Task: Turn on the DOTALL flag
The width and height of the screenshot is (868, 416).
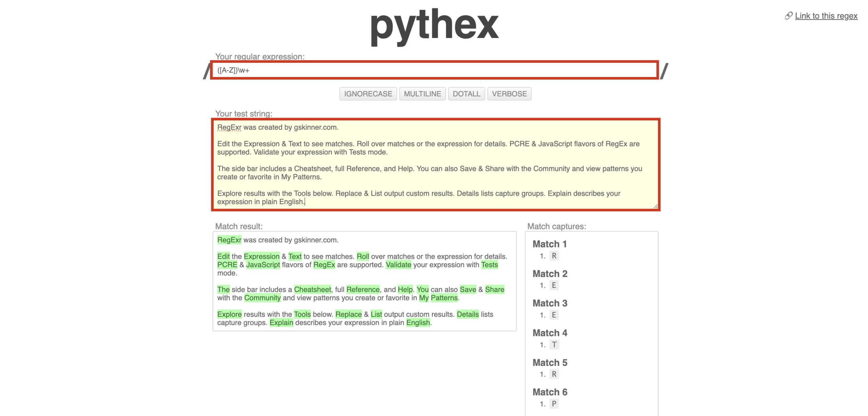Action: point(466,94)
